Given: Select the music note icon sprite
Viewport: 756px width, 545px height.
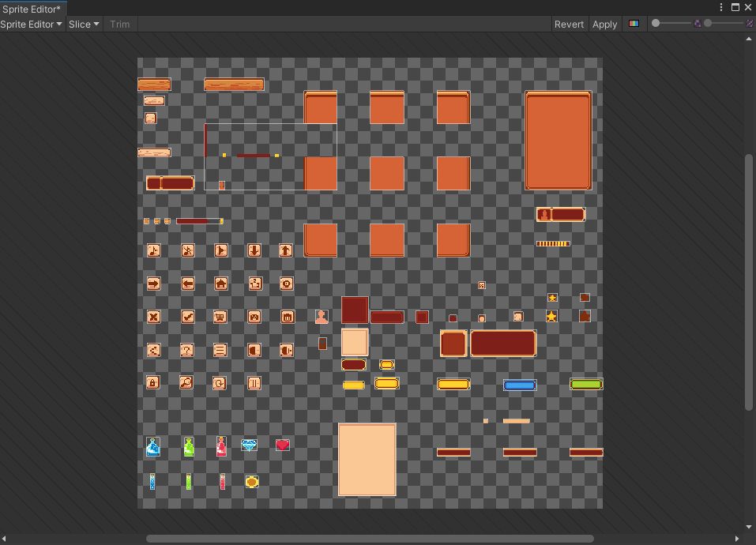Looking at the screenshot, I should (x=154, y=250).
